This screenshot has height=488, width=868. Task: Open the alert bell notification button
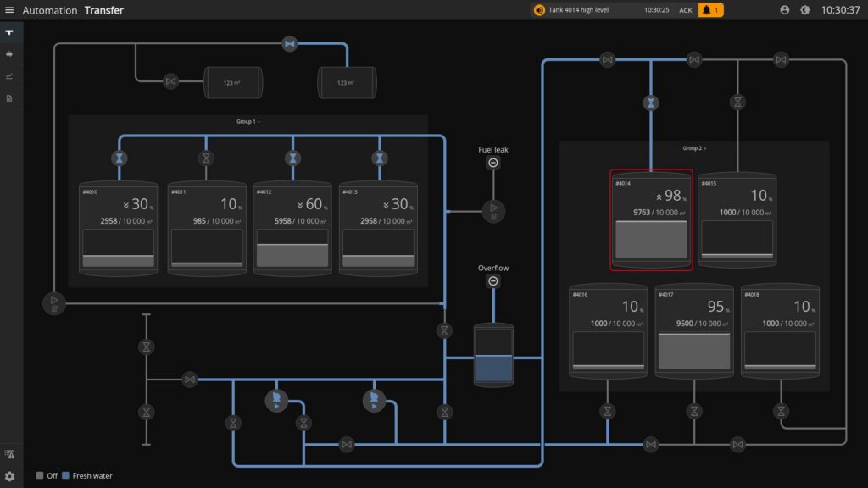point(711,10)
